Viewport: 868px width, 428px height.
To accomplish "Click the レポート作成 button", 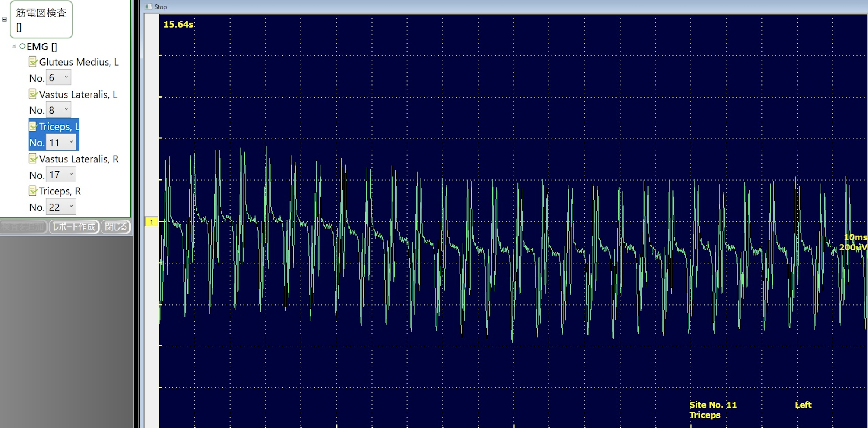I will [74, 227].
